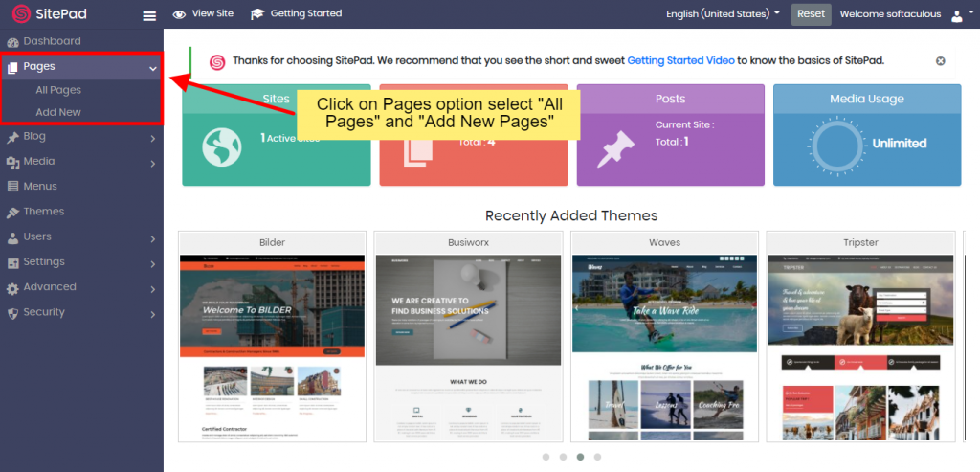Select the third carousel dot indicator
Image resolution: width=980 pixels, height=472 pixels.
579,457
